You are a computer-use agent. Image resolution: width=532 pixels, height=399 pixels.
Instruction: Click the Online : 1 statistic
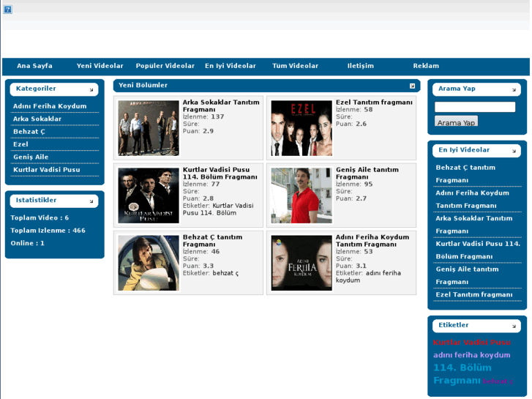(x=27, y=243)
